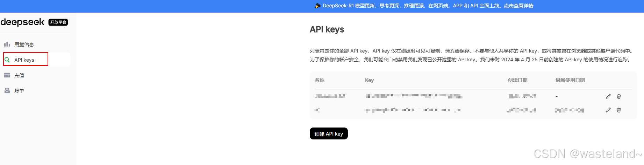Click the 点击查看详情 link in banner
The height and width of the screenshot is (165, 644).
[518, 6]
